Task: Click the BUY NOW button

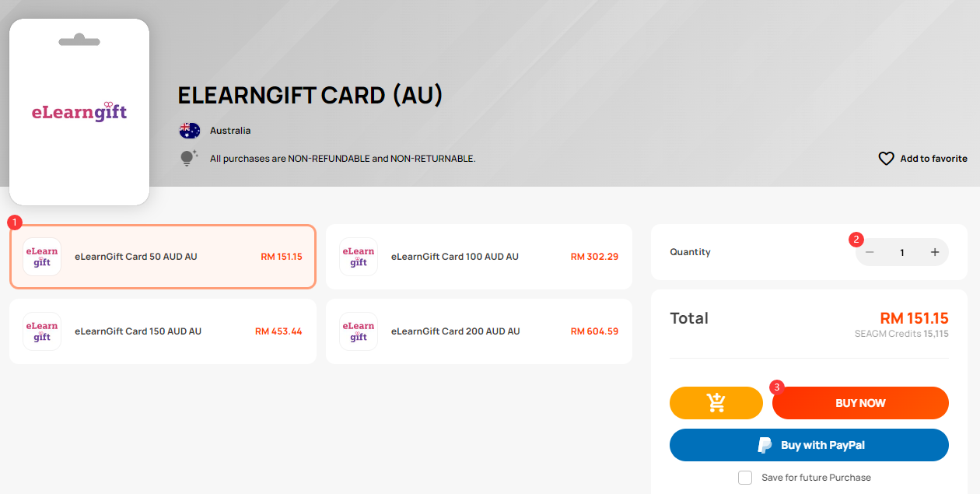Action: tap(860, 403)
